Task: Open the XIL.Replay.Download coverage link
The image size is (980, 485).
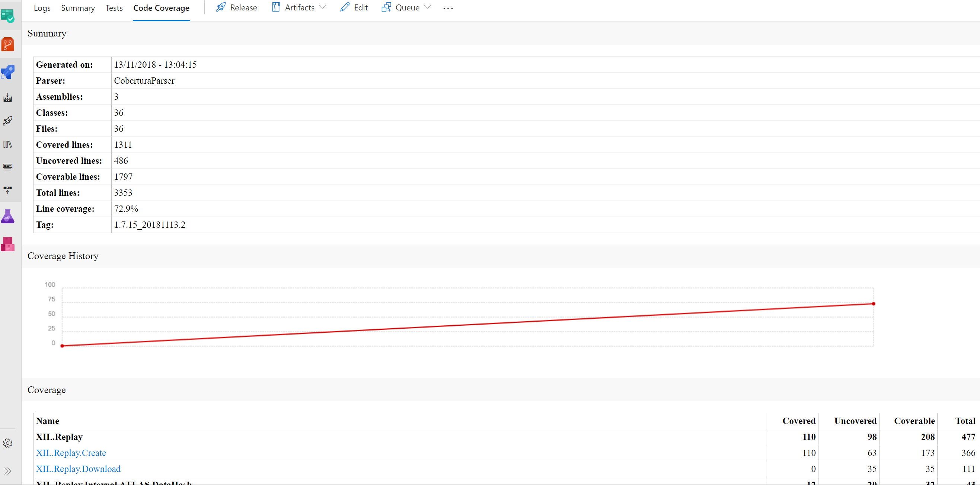Action: [x=78, y=469]
